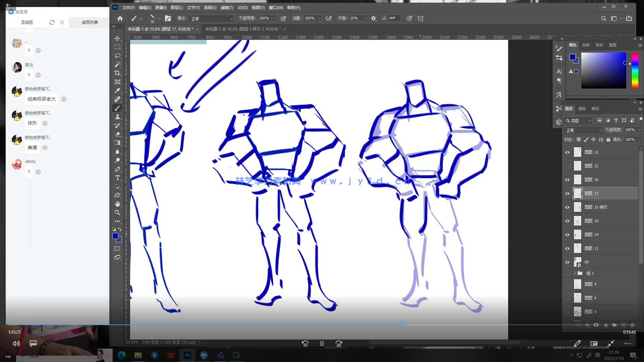
Task: Pause the video playback
Action: tap(322, 344)
